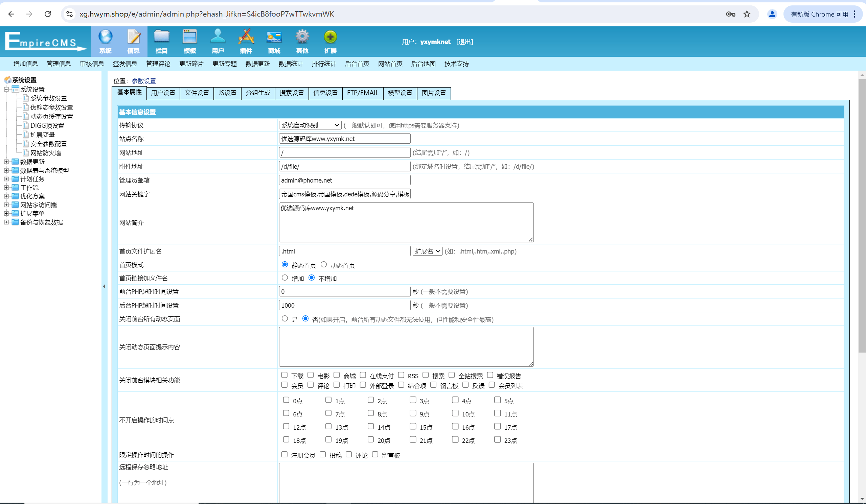
Task: Click the EmpireCMS logo
Action: tap(45, 42)
